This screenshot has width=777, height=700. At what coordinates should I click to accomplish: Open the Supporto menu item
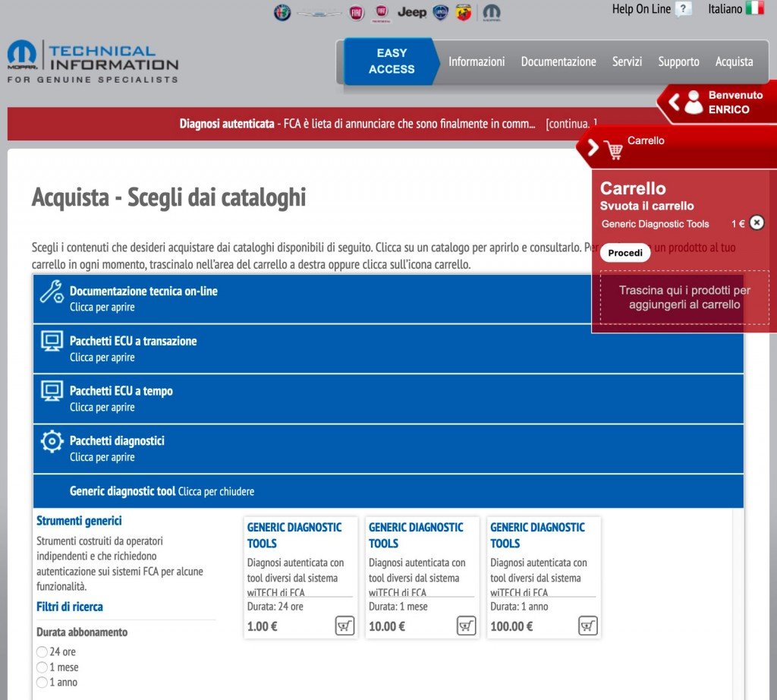coord(678,61)
